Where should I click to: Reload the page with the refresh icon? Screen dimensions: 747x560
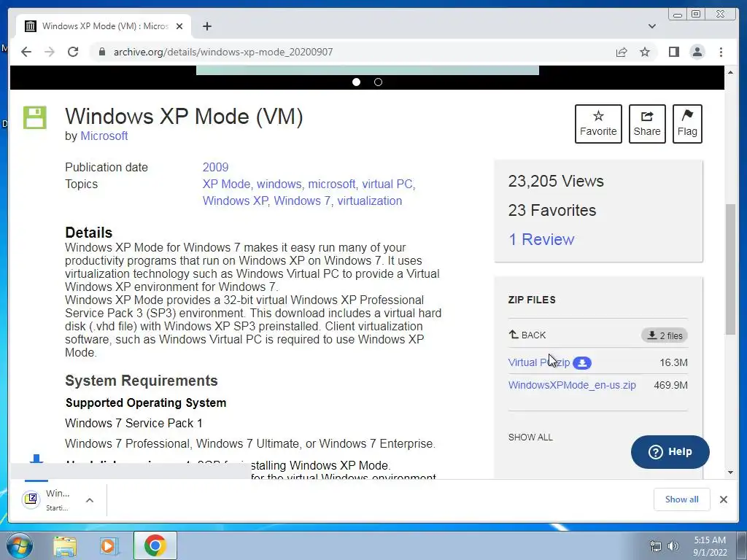[73, 52]
